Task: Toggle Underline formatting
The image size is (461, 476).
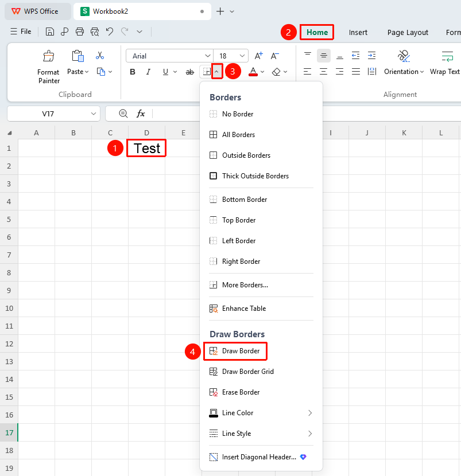Action: click(x=165, y=72)
